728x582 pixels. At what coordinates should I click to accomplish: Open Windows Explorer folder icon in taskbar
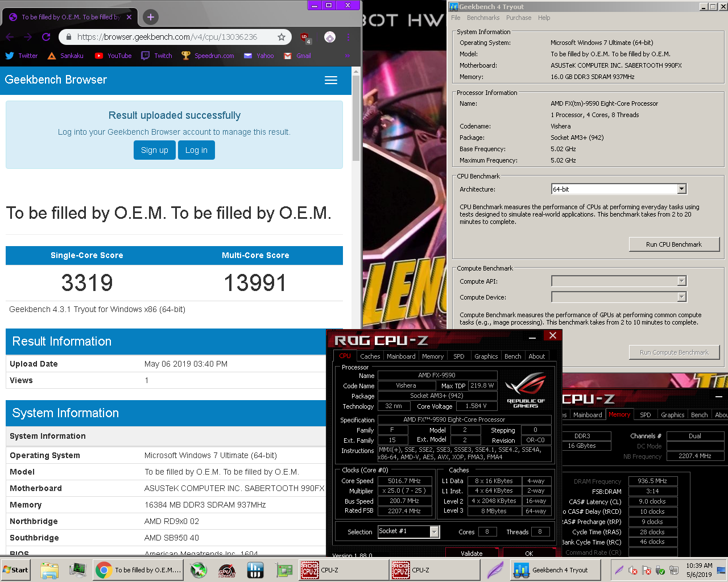49,570
